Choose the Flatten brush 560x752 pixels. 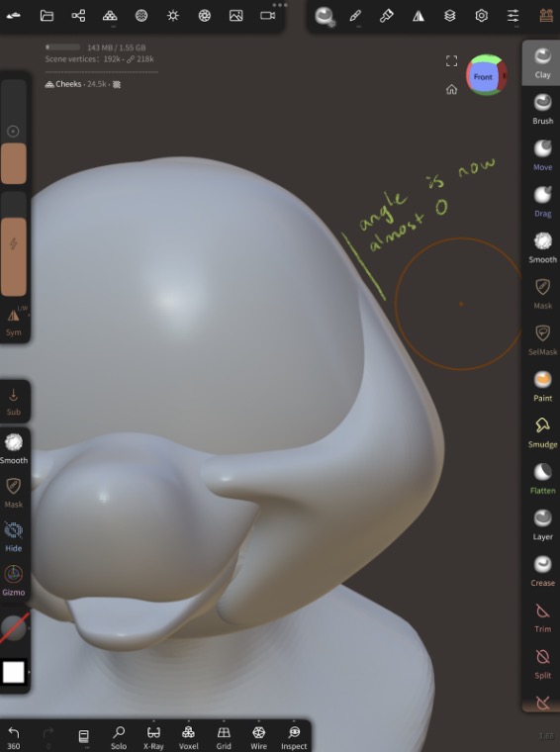(x=542, y=479)
